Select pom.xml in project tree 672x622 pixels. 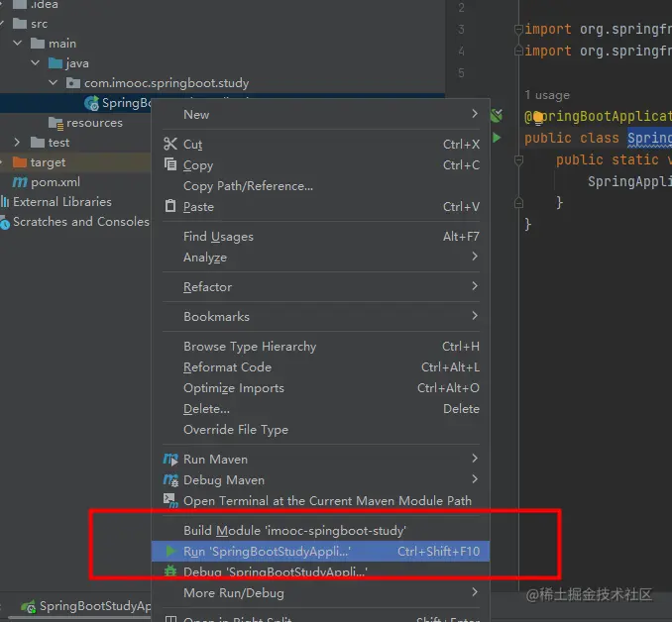(x=56, y=182)
